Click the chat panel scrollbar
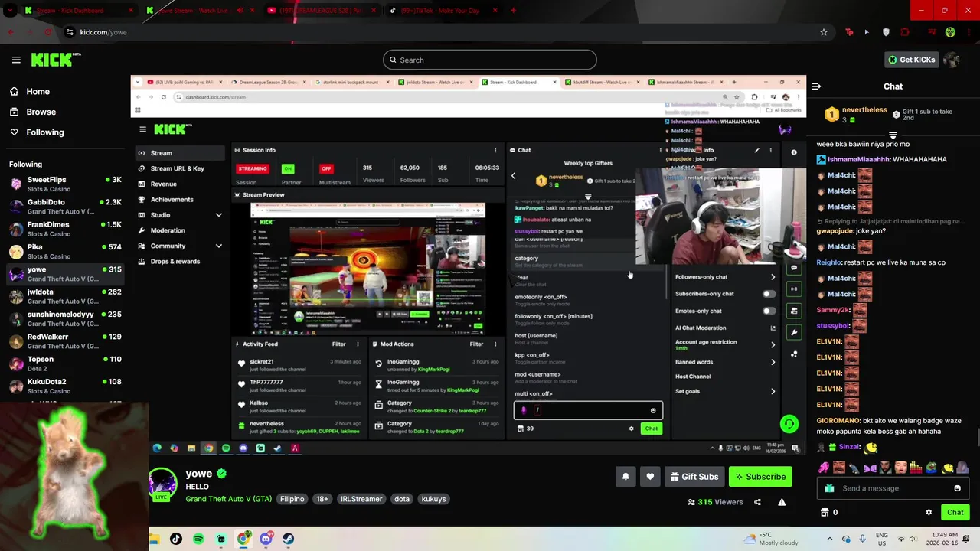The image size is (980, 551). pyautogui.click(x=977, y=438)
